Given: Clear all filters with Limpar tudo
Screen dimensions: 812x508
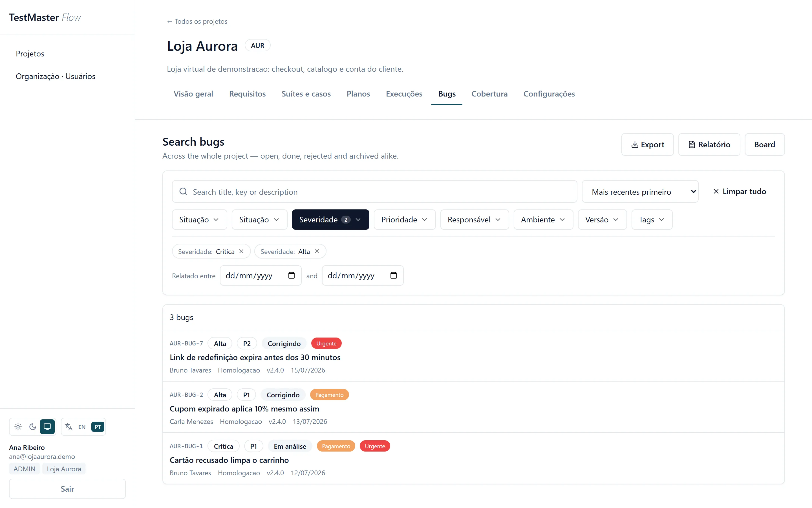Looking at the screenshot, I should pos(739,192).
